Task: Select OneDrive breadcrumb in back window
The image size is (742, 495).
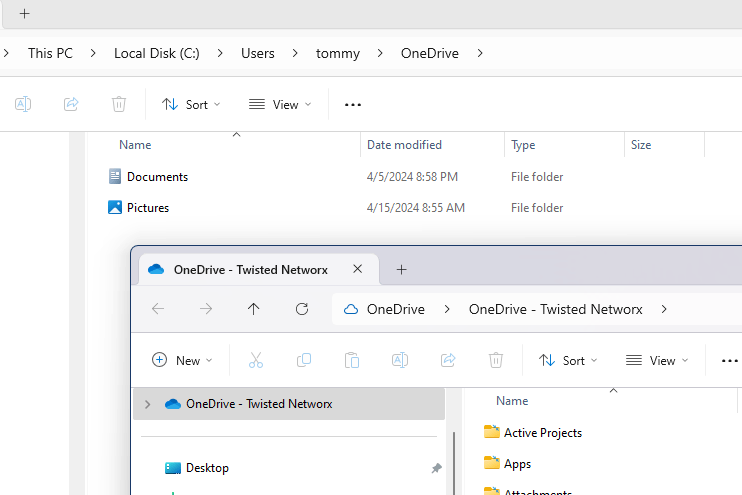Action: click(x=430, y=53)
